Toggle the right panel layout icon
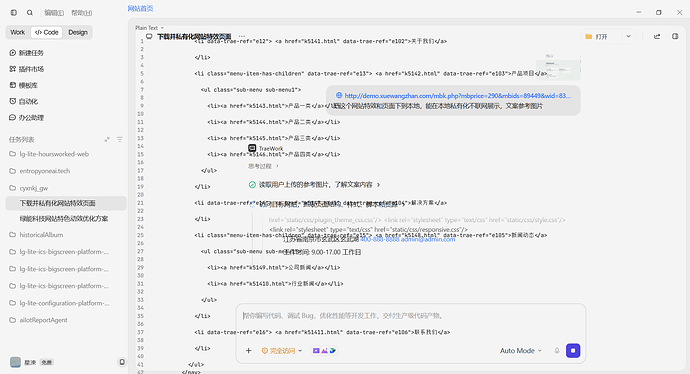The height and width of the screenshot is (374, 690). click(675, 37)
